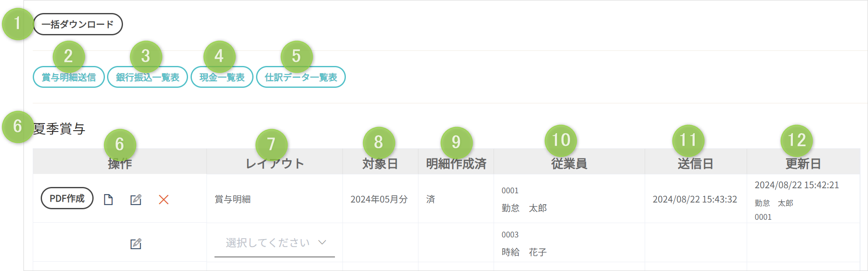Open the 選択してください layout dropdown
The height and width of the screenshot is (271, 868).
pyautogui.click(x=275, y=243)
